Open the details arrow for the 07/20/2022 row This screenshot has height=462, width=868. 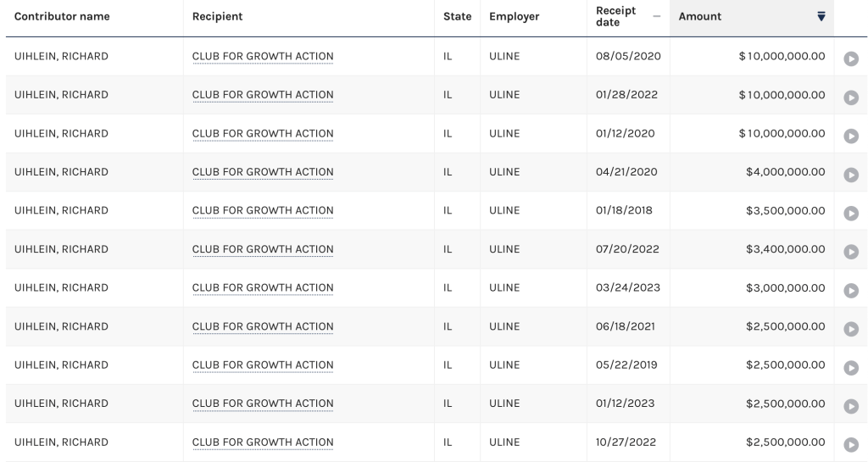tap(851, 252)
